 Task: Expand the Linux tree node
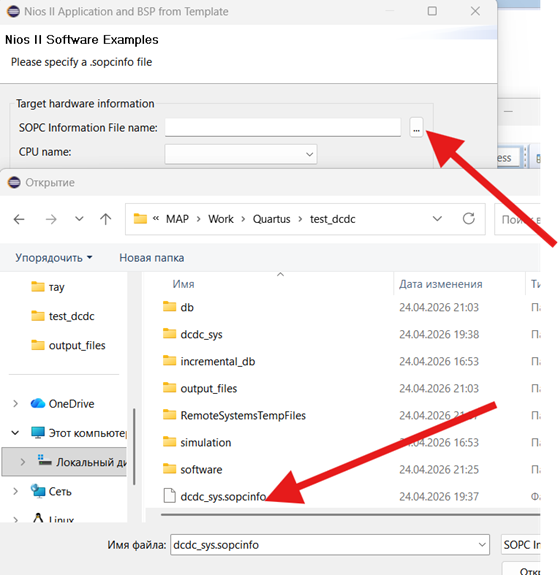(x=15, y=519)
